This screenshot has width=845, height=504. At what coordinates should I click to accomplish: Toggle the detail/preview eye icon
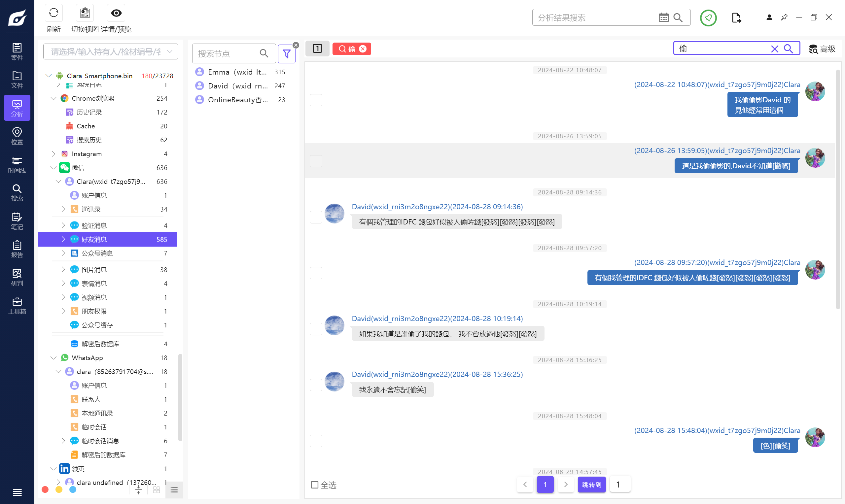(116, 13)
